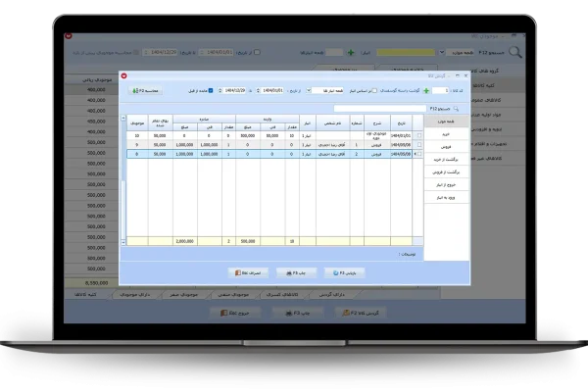Viewport: 588px width, 392px height.
Task: Check the first row checkbox in the table
Action: click(x=419, y=135)
